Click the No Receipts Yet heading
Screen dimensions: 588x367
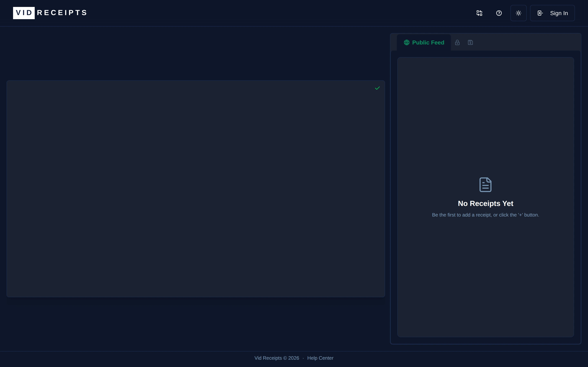[x=485, y=203]
